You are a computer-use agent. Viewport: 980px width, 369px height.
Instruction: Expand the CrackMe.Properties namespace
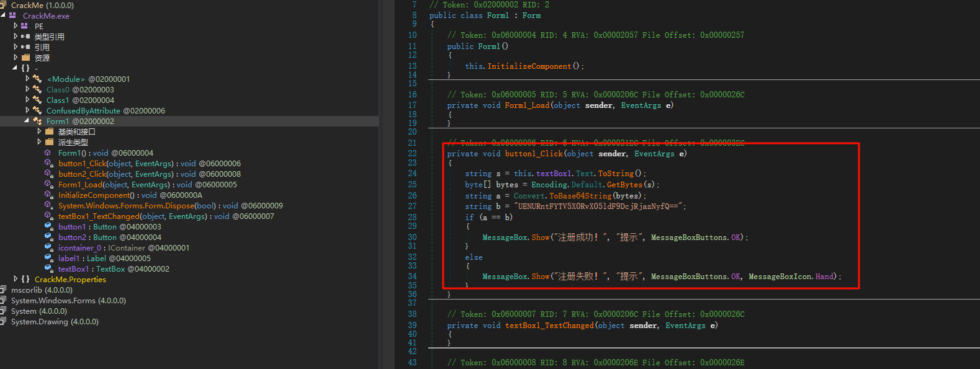coord(16,279)
